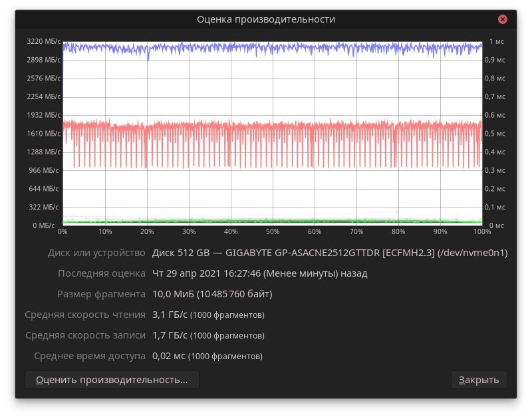Click the "966 МБ/с" axis label
This screenshot has height=419, width=532.
click(x=44, y=170)
